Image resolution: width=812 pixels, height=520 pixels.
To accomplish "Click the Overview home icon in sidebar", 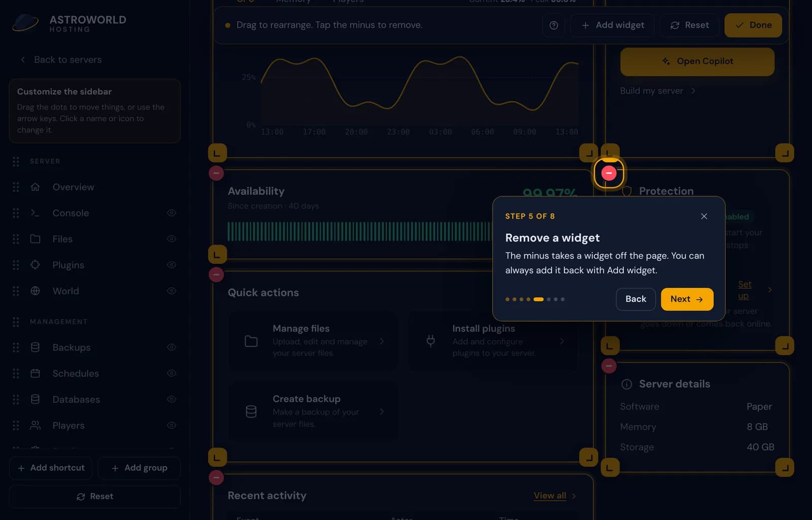I will [x=35, y=187].
